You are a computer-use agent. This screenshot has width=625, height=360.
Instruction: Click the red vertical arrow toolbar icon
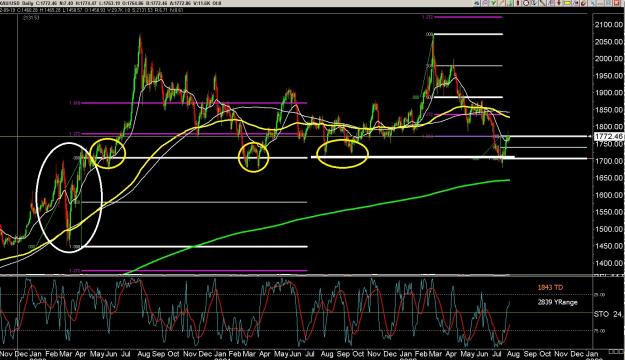point(559,3)
